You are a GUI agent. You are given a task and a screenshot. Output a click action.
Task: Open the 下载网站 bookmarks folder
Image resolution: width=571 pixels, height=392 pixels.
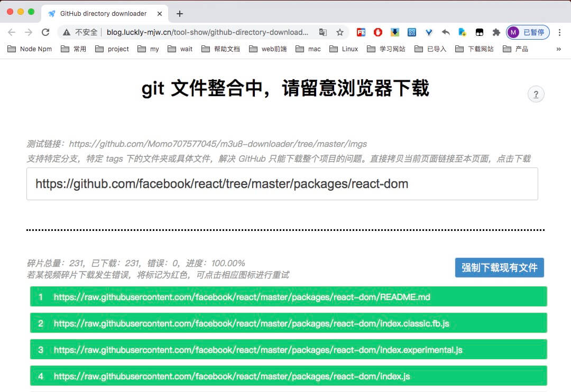(x=474, y=49)
